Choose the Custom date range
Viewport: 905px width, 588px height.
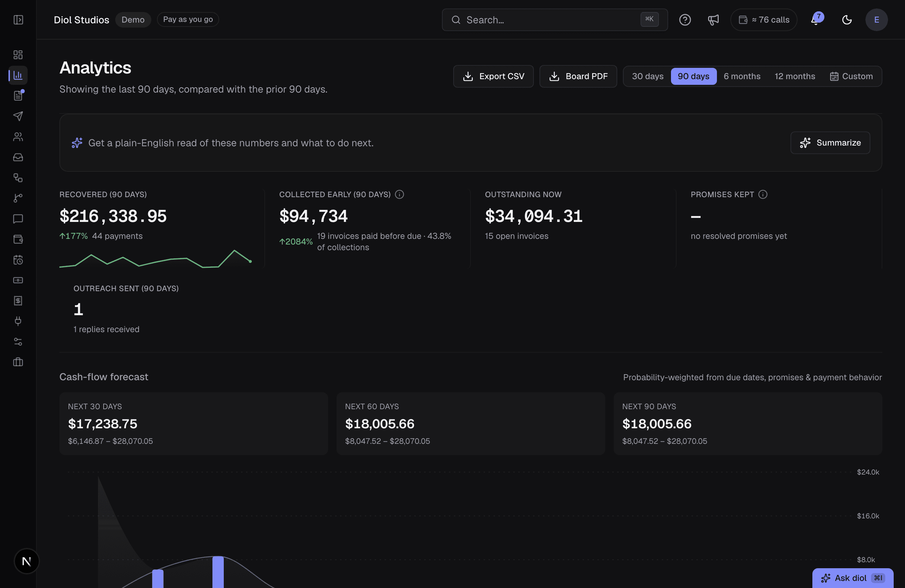click(851, 76)
